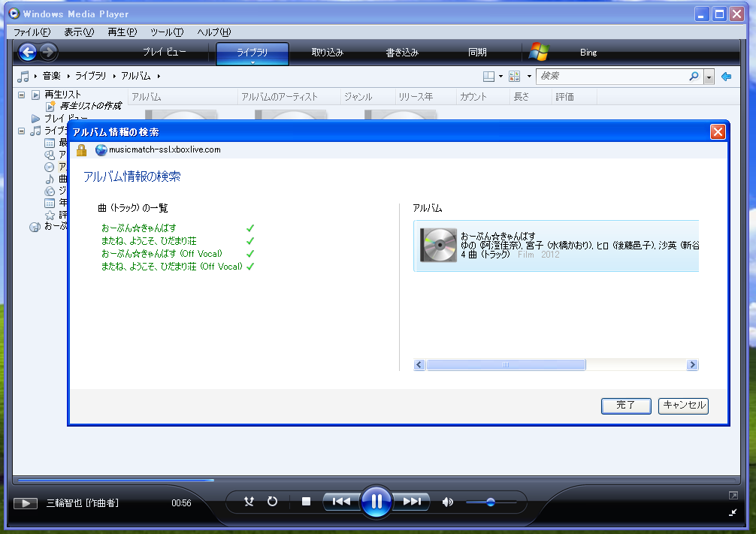Switch to the 取り込み tab
Image resolution: width=756 pixels, height=534 pixels.
tap(327, 53)
